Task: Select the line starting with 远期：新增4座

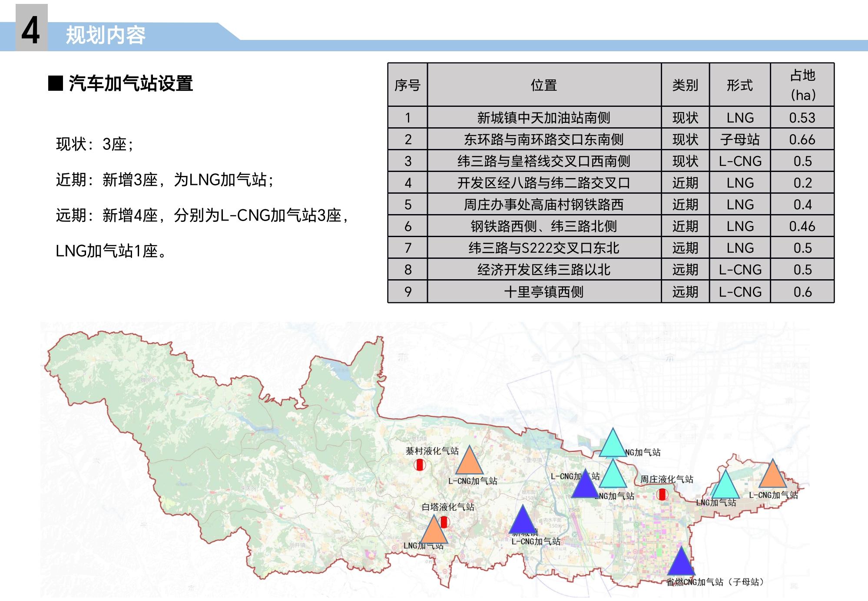Action: point(202,215)
